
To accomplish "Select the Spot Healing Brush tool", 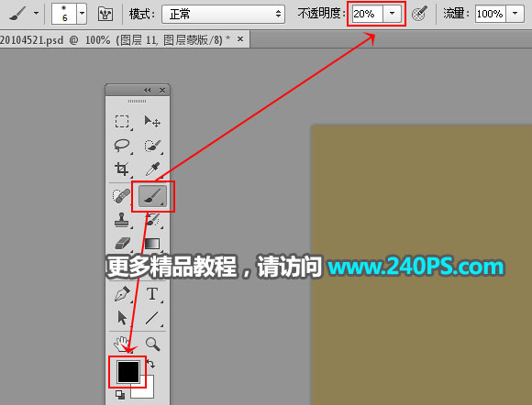I will (121, 196).
